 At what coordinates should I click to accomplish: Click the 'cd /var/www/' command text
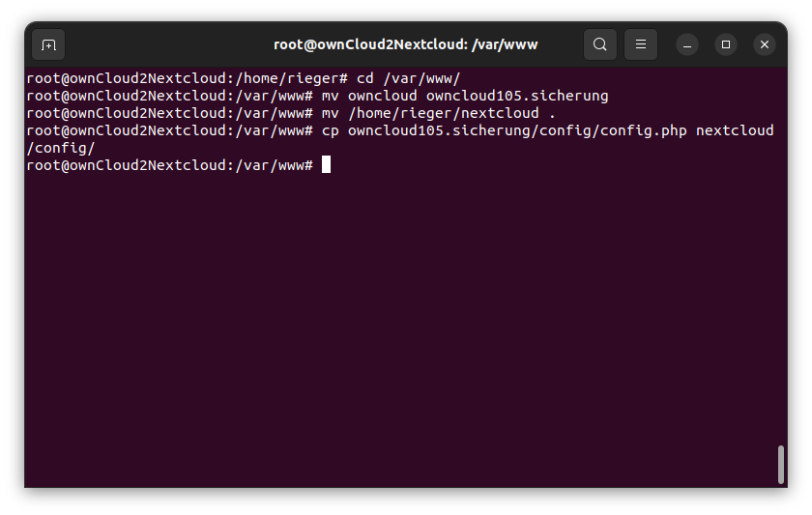[408, 78]
